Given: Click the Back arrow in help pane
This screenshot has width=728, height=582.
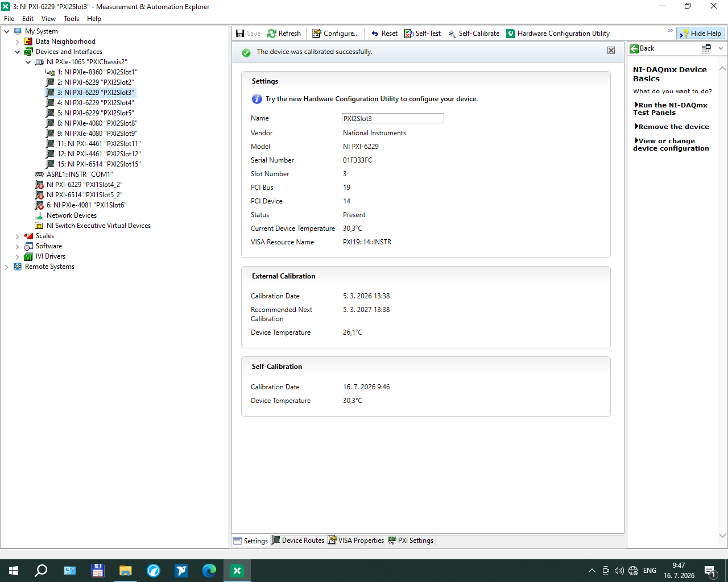Looking at the screenshot, I should 634,49.
